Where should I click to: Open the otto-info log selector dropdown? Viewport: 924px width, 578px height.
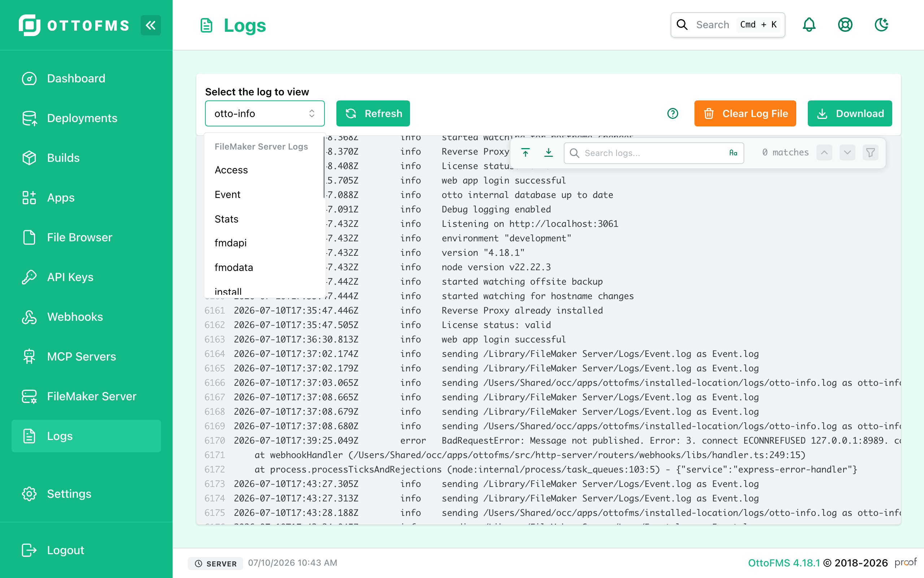pos(265,113)
